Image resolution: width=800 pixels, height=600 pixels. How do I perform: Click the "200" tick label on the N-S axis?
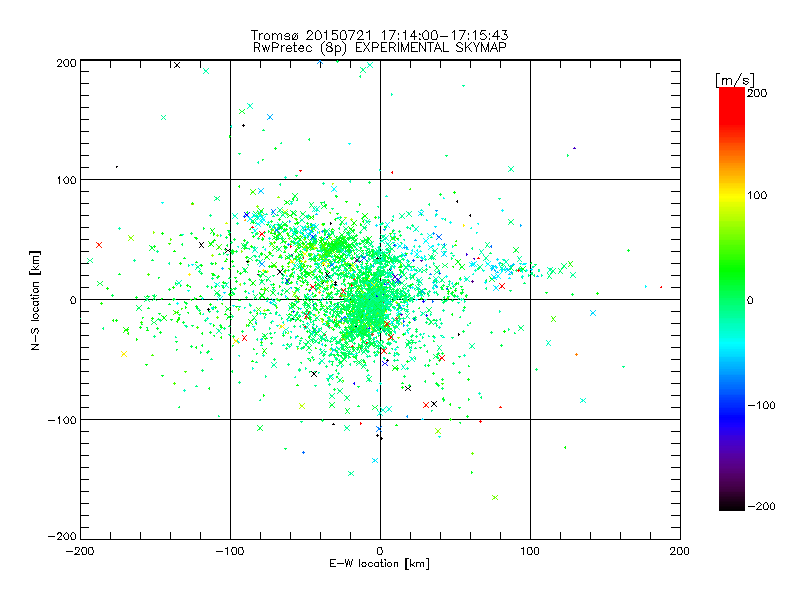tap(66, 63)
